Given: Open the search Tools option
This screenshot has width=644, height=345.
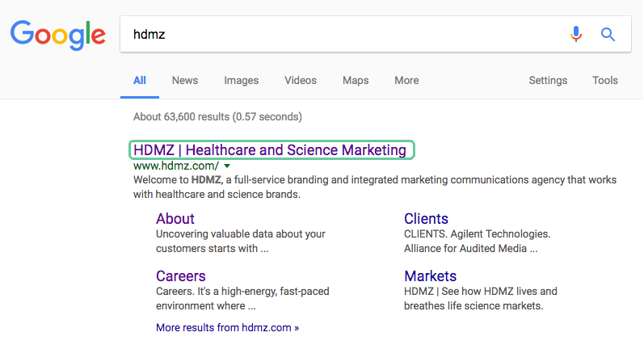Looking at the screenshot, I should (x=605, y=81).
